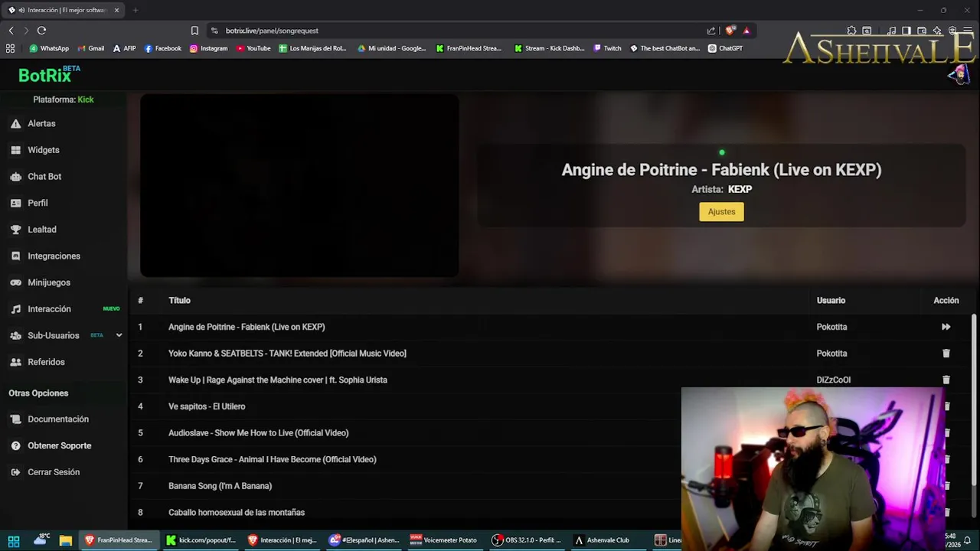Open the Brave Wallet icon
Viewport: 980px width, 551px height.
click(x=922, y=31)
